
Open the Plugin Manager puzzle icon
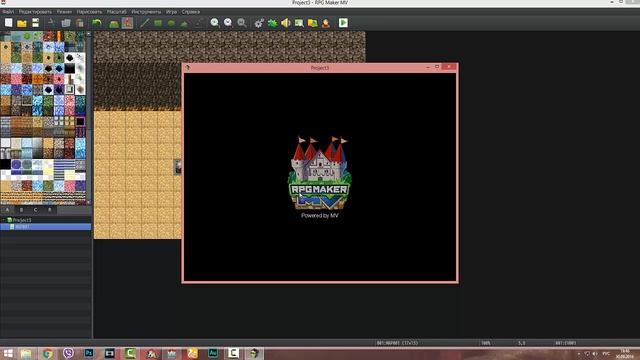[272, 23]
